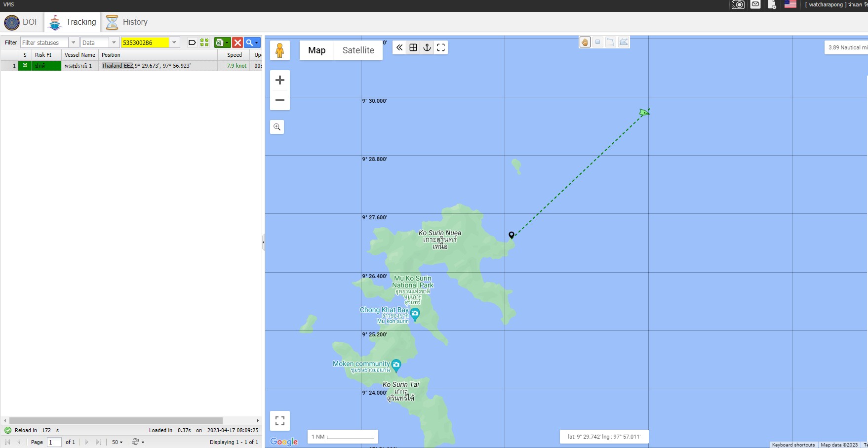Expand the Filter statuses dropdown
Image resolution: width=868 pixels, height=448 pixels.
pos(74,42)
